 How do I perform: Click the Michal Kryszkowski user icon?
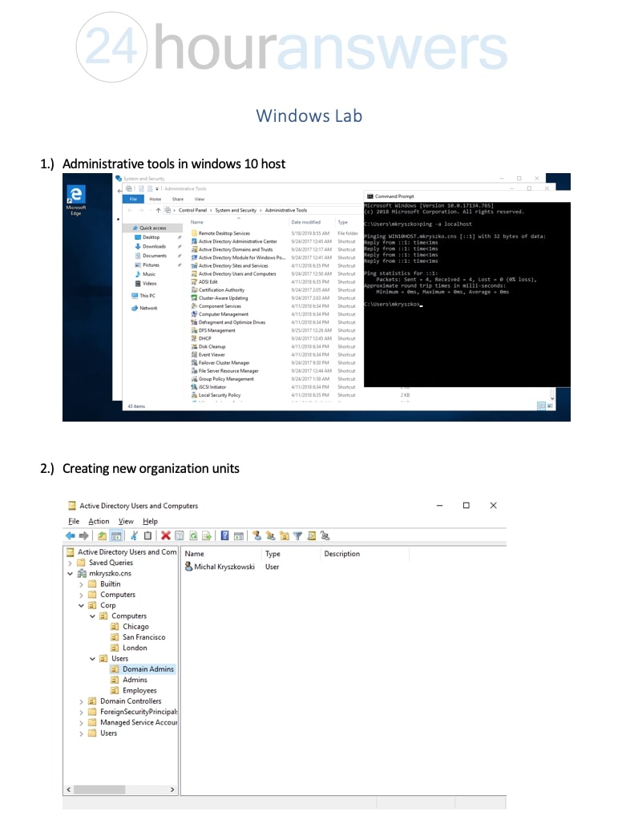point(188,567)
